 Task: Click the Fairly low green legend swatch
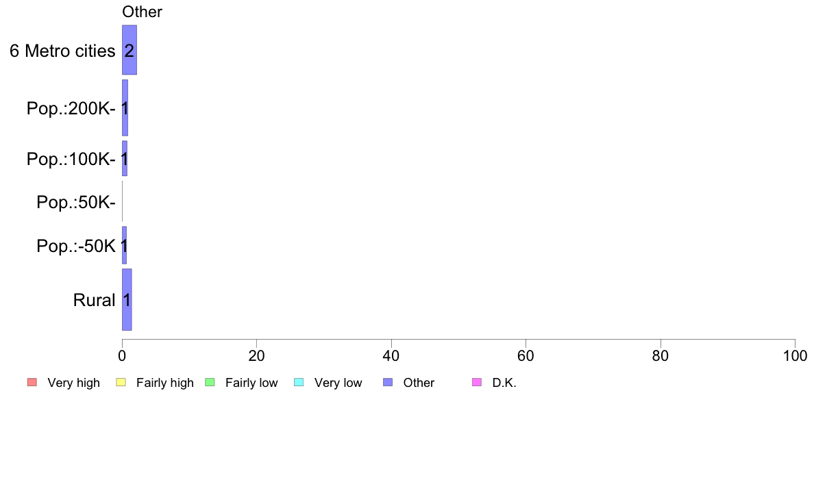click(x=210, y=383)
